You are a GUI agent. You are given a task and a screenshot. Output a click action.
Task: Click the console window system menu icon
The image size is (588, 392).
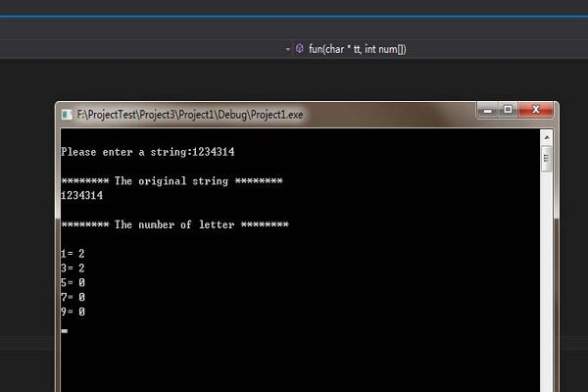(x=67, y=114)
